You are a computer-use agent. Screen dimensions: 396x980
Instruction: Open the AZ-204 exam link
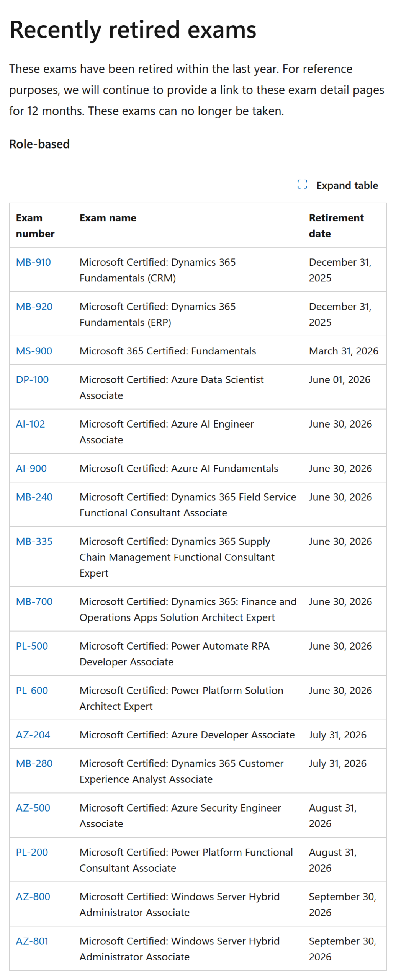[x=33, y=735]
